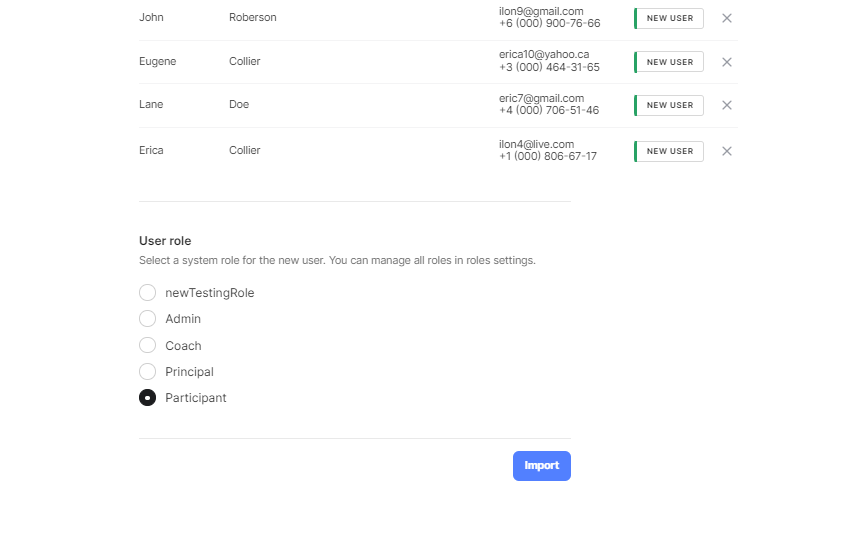This screenshot has width=864, height=536.
Task: Select the Participant role radio button
Action: coord(148,398)
